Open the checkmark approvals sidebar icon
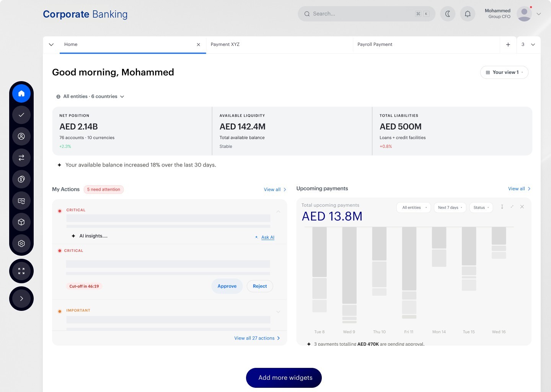 [21, 115]
